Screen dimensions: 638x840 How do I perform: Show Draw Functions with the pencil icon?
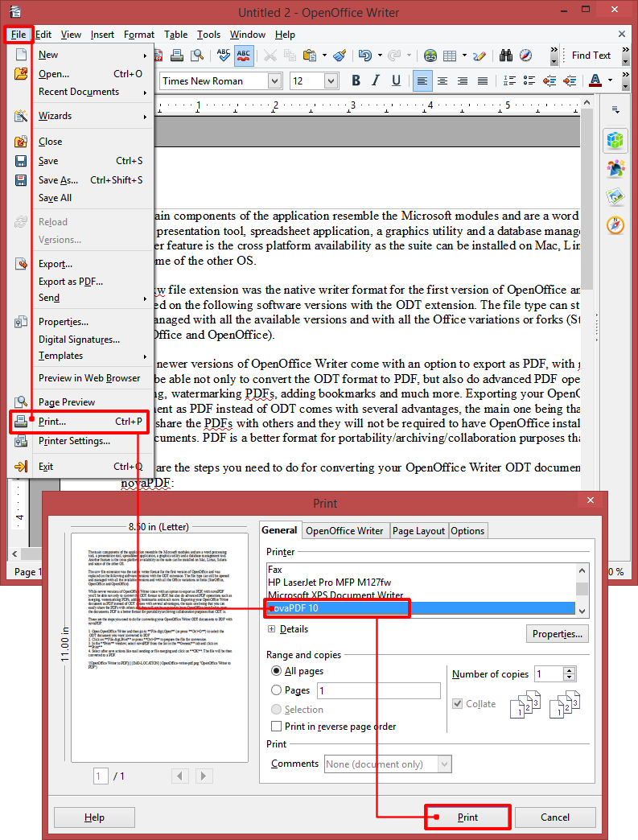480,56
